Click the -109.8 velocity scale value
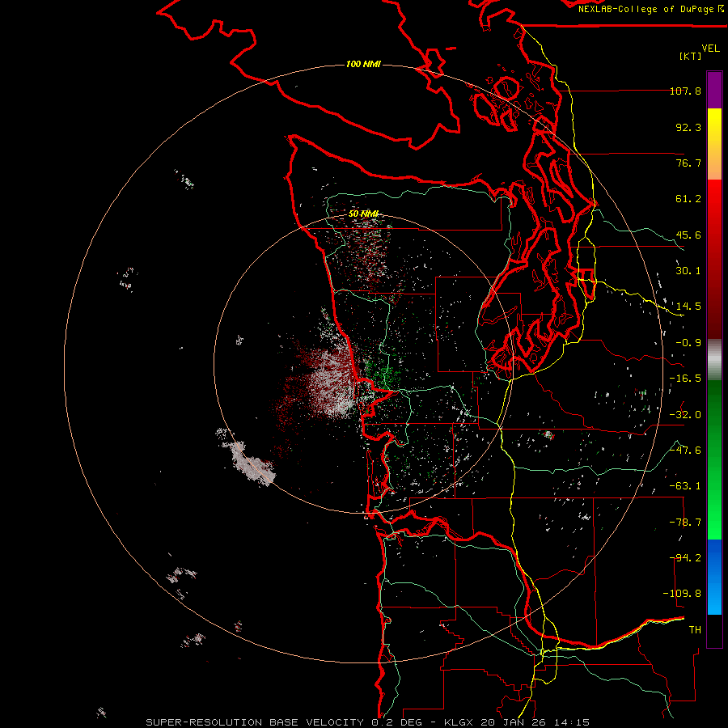 (682, 594)
